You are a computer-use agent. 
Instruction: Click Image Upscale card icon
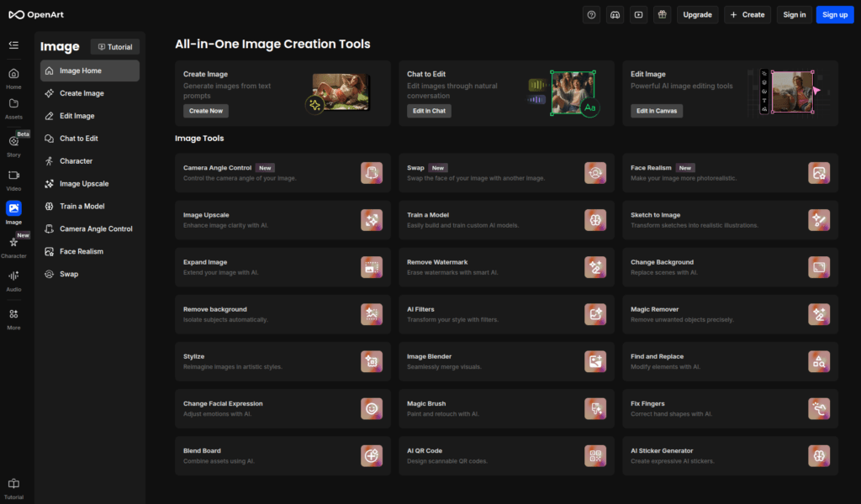(372, 220)
